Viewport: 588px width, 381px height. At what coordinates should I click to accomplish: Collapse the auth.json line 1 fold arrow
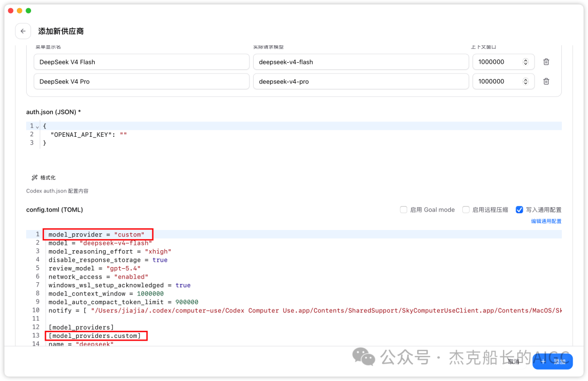(x=37, y=127)
